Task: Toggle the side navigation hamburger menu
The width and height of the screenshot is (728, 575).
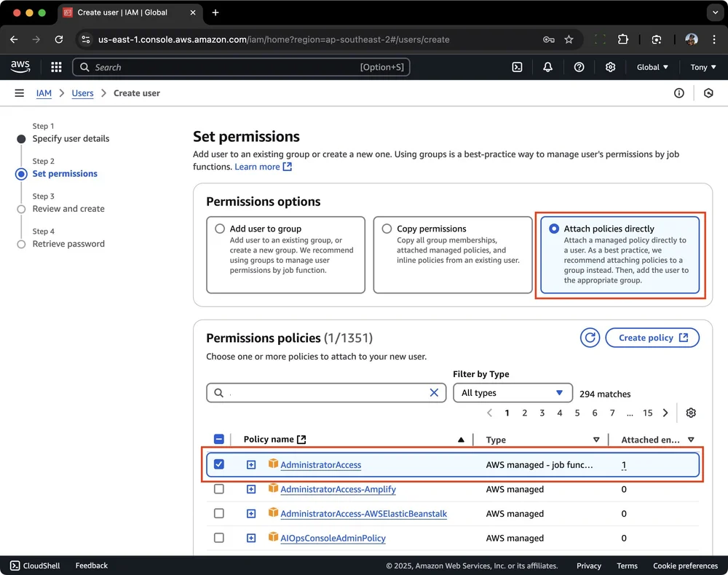Action: [19, 93]
